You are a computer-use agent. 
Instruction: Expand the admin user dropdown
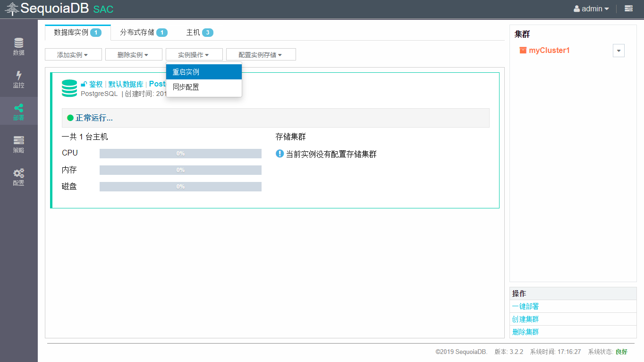pos(591,9)
